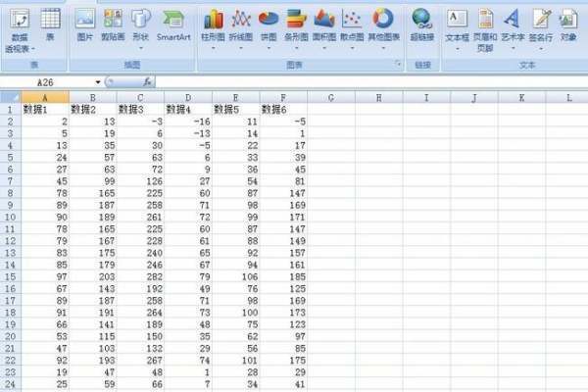588x392 pixels.
Task: Expand the 柱形图 dropdown arrow
Action: (x=213, y=48)
